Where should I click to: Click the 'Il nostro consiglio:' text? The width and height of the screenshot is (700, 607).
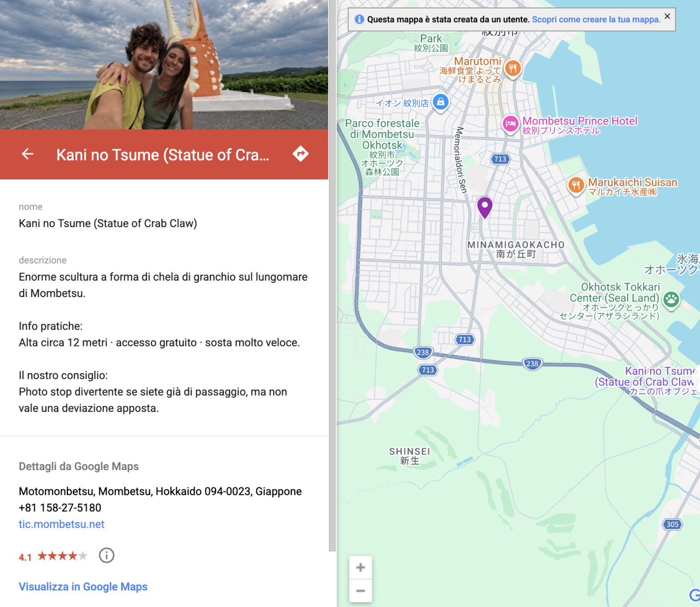click(63, 375)
